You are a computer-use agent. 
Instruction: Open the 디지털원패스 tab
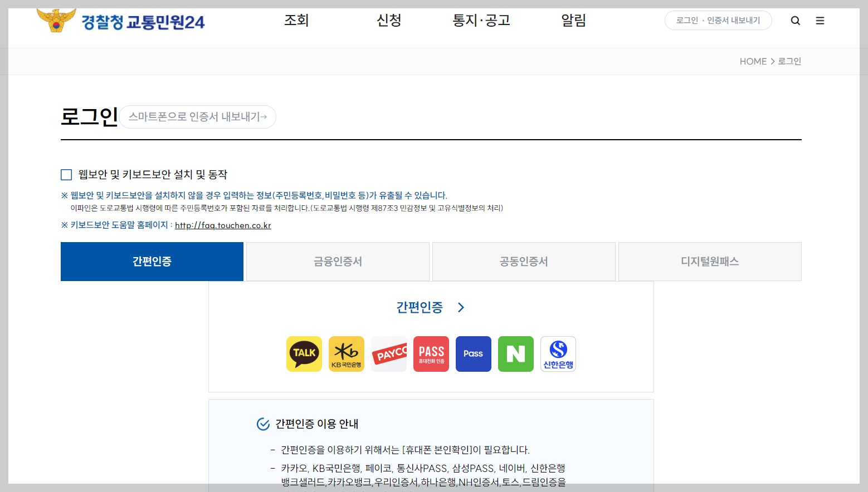coord(709,261)
